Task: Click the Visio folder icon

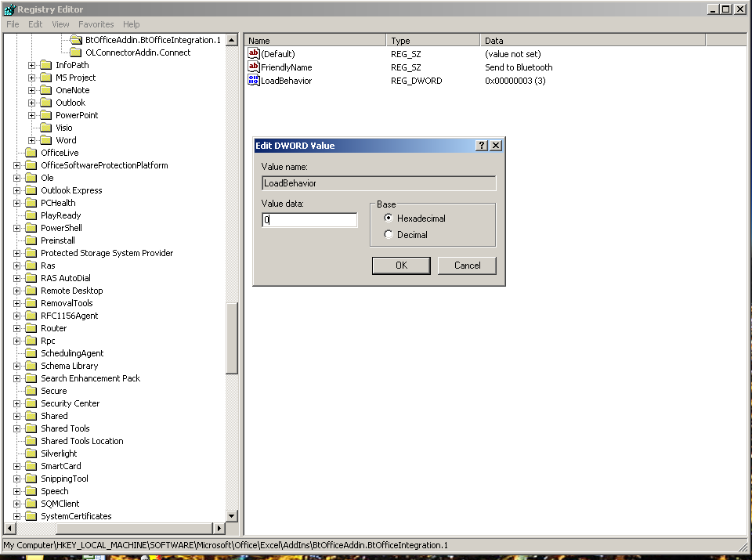Action: click(46, 128)
